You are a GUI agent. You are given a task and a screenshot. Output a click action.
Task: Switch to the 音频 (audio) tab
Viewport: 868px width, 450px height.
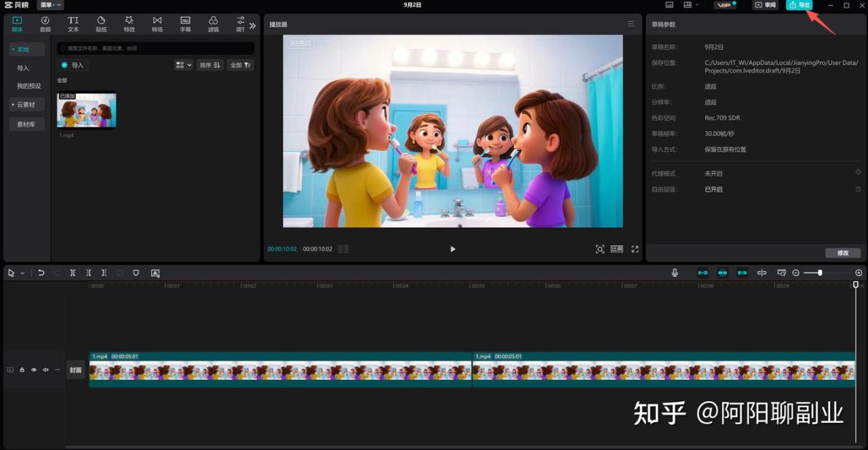(x=45, y=24)
